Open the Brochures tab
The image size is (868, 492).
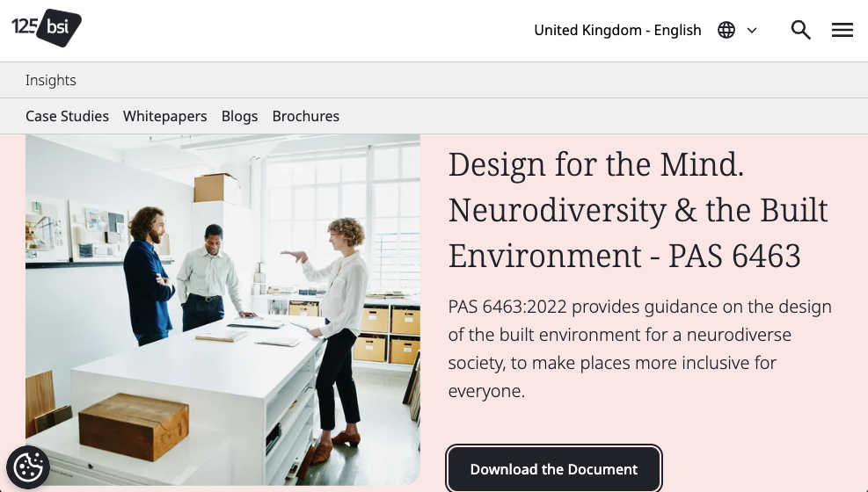[305, 116]
